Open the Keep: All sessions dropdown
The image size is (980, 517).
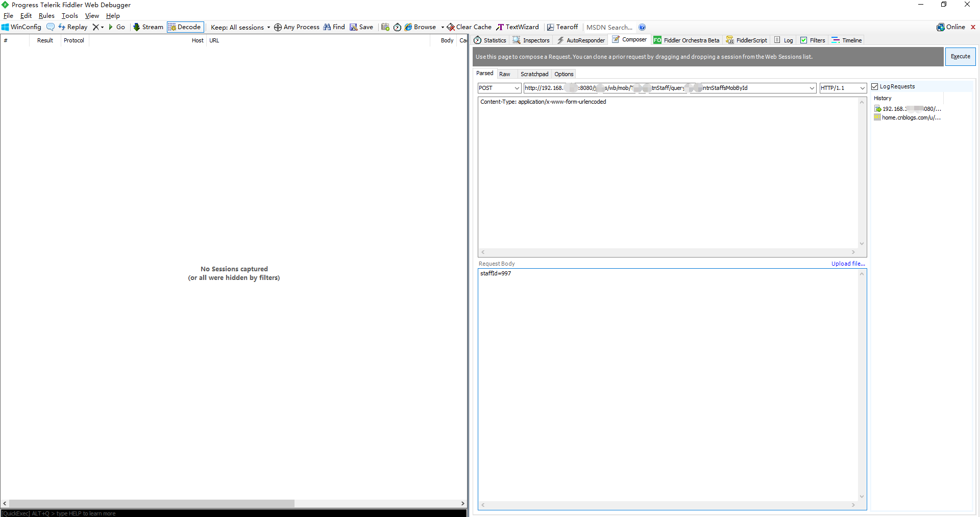pyautogui.click(x=240, y=28)
